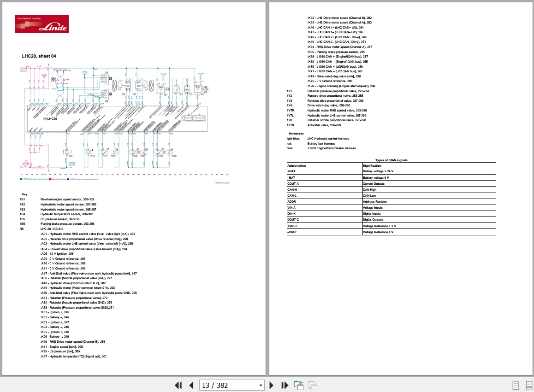
Task: Select the line ':A05 - 12 V Ignition, 298'
Action: click(57, 253)
